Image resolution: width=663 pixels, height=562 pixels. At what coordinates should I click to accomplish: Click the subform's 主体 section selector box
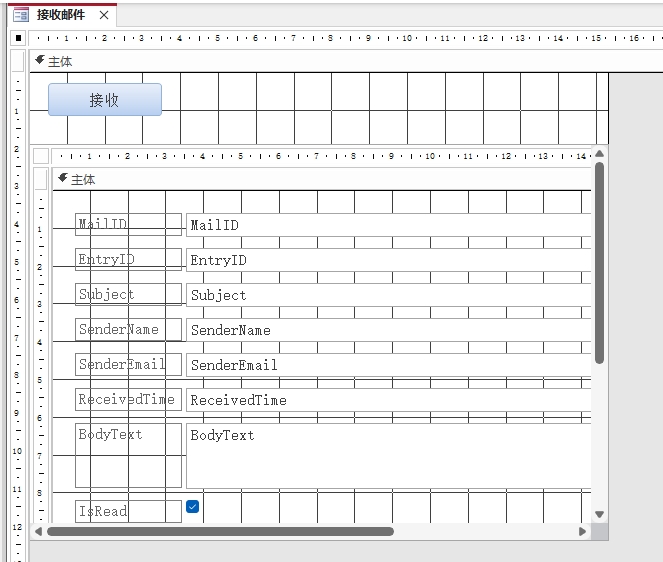(41, 179)
